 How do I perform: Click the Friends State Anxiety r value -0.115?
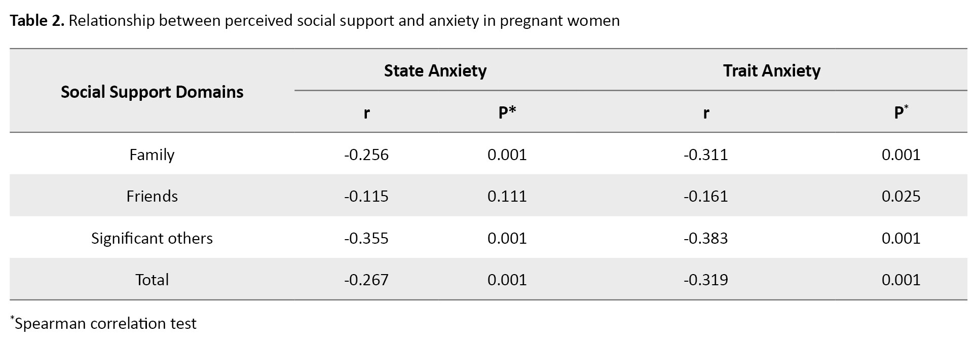pyautogui.click(x=366, y=196)
